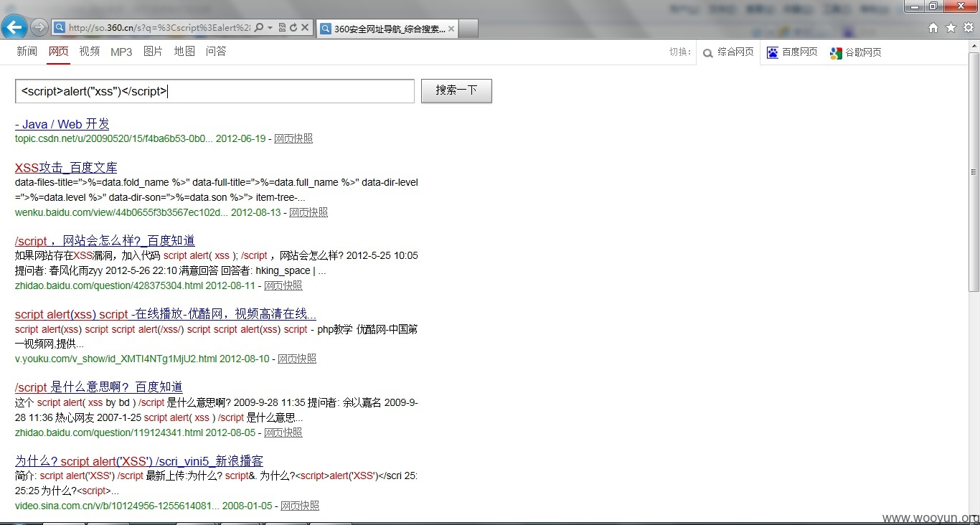980x525 pixels.
Task: Open 网页快照 for the wenku.baidu.com result
Action: (308, 212)
